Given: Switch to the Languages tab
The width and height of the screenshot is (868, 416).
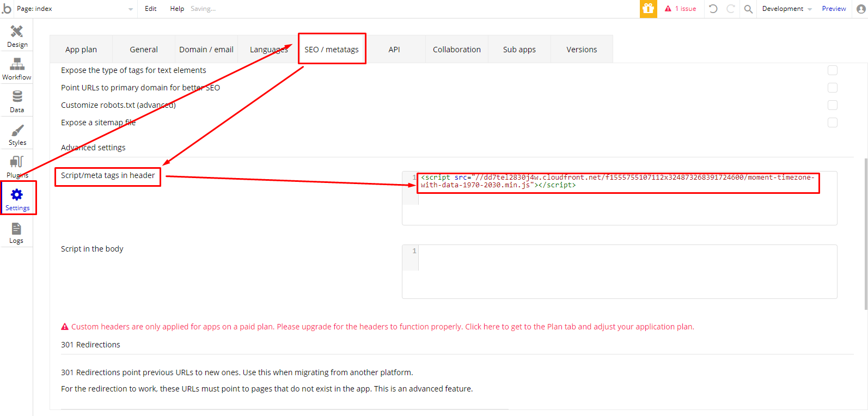Looking at the screenshot, I should 269,50.
